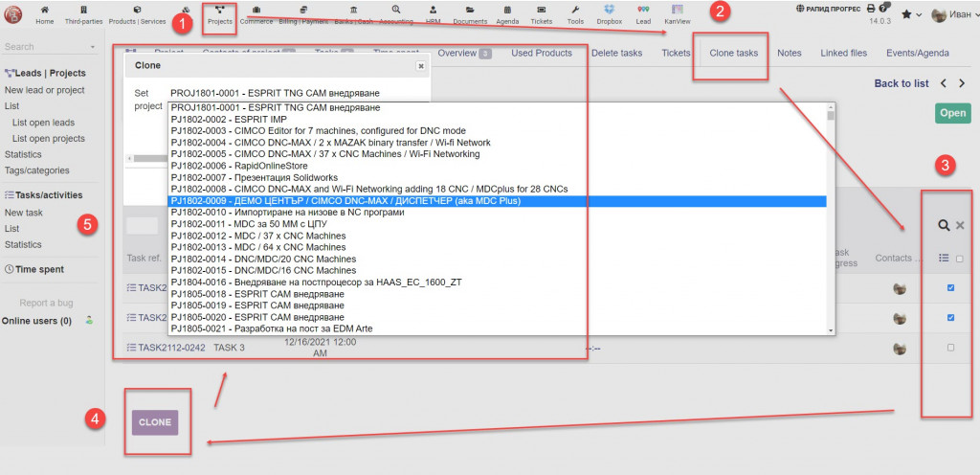
Task: Click the printer icon in the header
Action: [871, 9]
